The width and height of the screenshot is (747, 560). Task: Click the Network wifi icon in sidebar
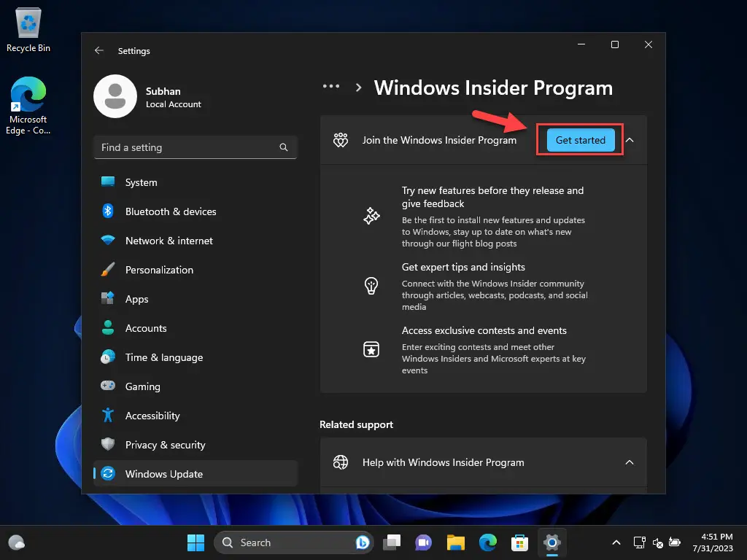click(108, 240)
